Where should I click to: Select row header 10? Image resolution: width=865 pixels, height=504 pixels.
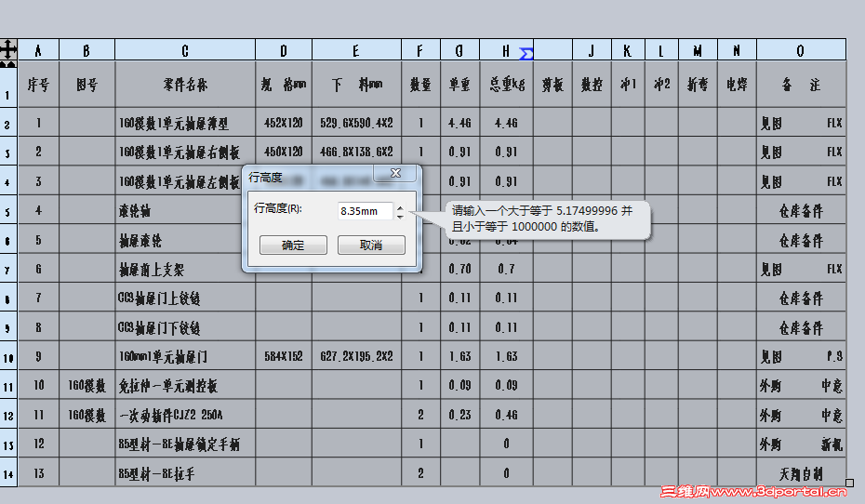click(8, 357)
